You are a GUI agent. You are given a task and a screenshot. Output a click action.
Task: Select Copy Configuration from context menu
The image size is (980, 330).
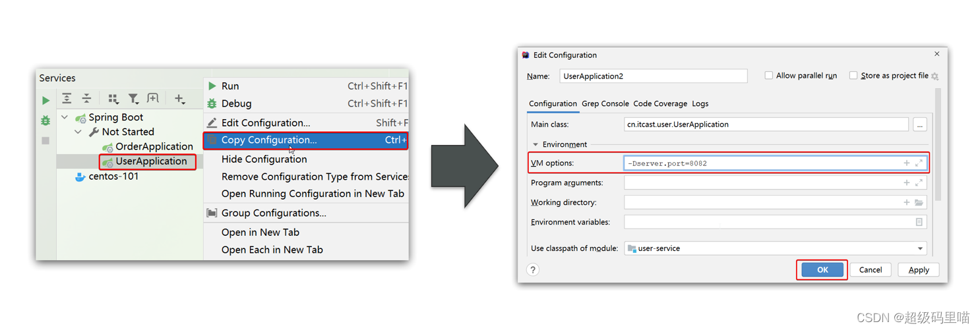click(x=269, y=140)
